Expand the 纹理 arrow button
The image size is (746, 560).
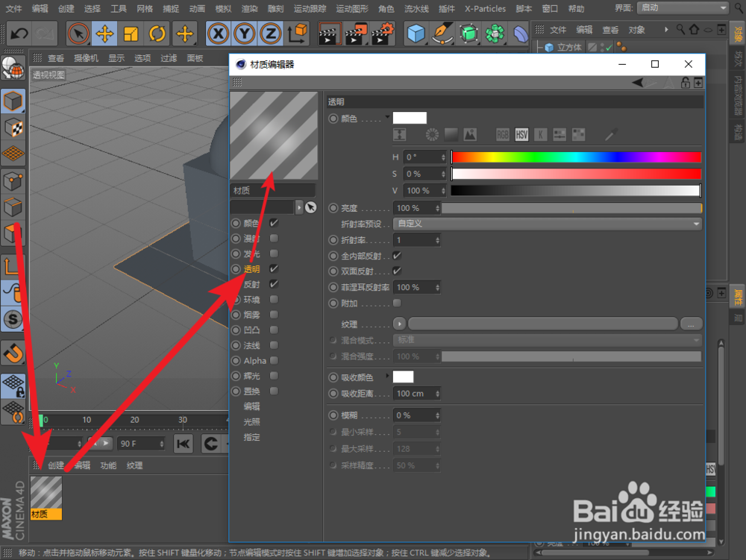400,324
